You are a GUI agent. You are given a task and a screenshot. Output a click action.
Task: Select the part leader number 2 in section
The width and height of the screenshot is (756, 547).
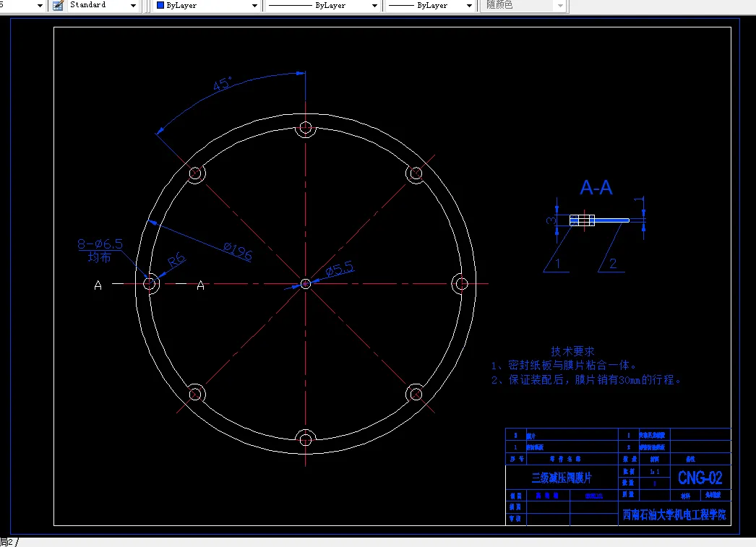[x=613, y=264]
